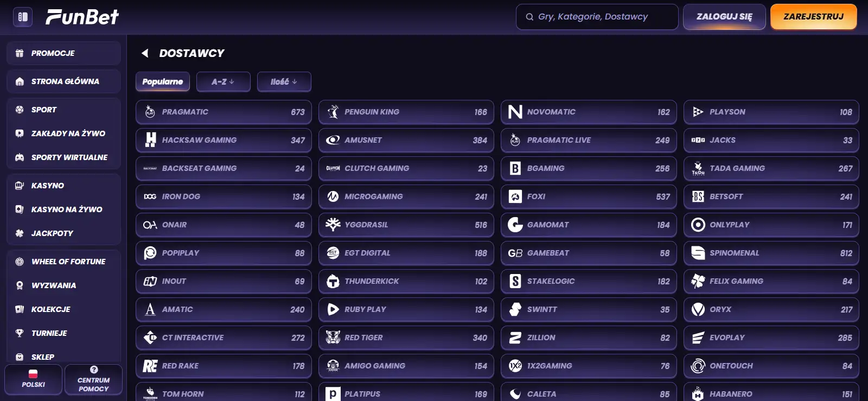The height and width of the screenshot is (401, 868).
Task: Go to Strona Główna
Action: point(63,81)
